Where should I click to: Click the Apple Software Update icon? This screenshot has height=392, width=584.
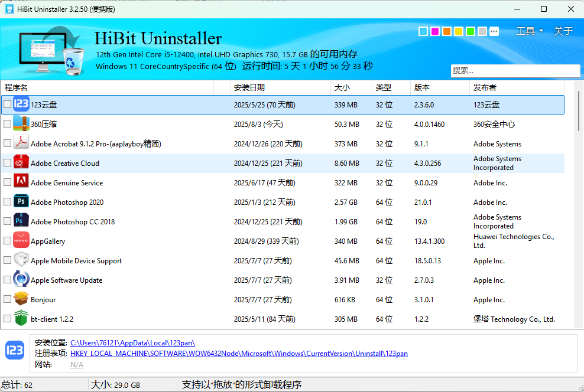(21, 279)
